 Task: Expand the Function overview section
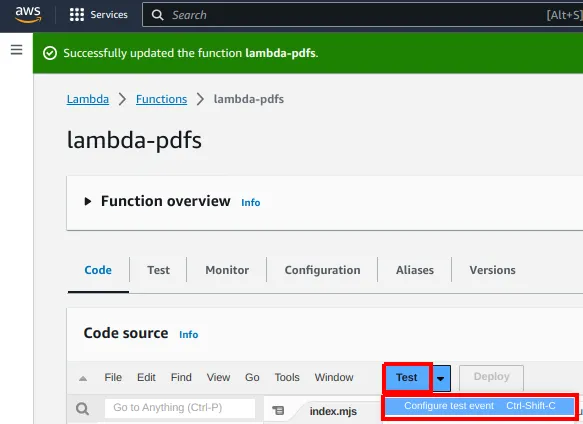pos(88,202)
